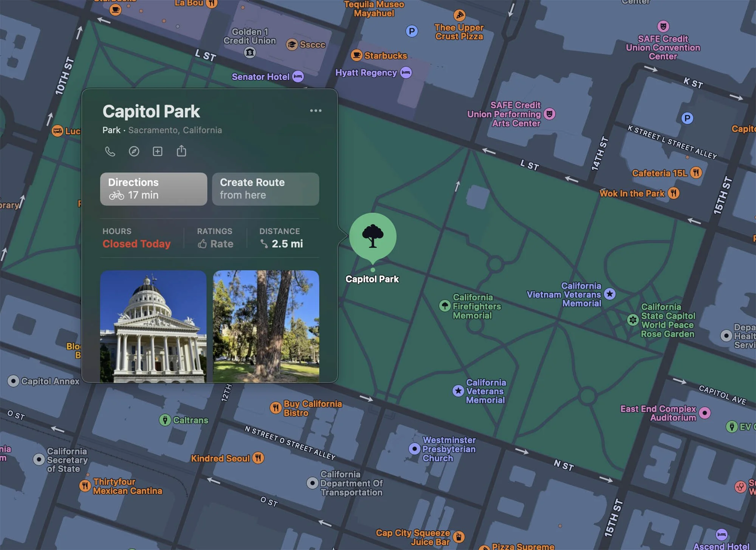Select the Caltrans EV charger marker
The width and height of the screenshot is (756, 550).
(x=165, y=420)
